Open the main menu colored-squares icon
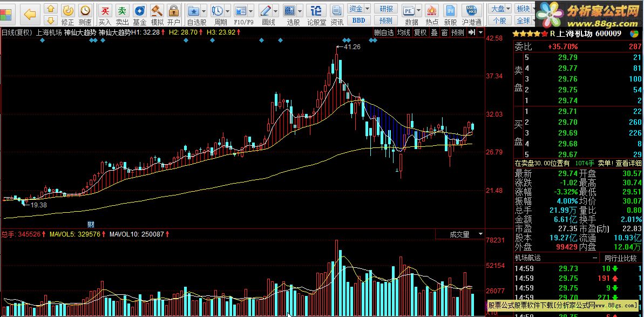The image size is (644, 317). 6,15
